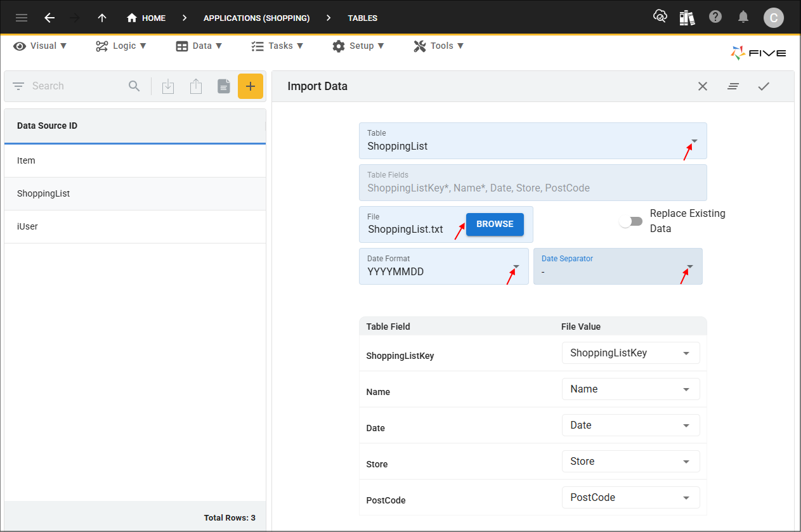801x532 pixels.
Task: Check notifications with the bell icon
Action: click(x=743, y=17)
